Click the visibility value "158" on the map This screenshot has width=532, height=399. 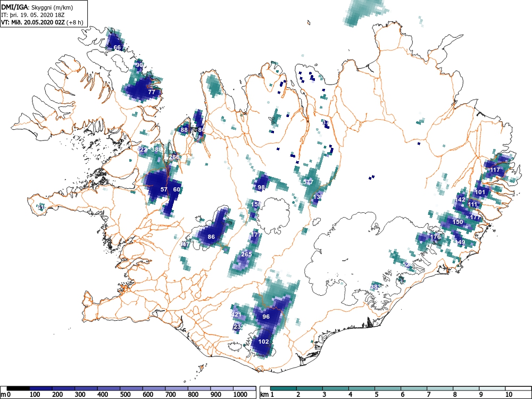(256, 204)
